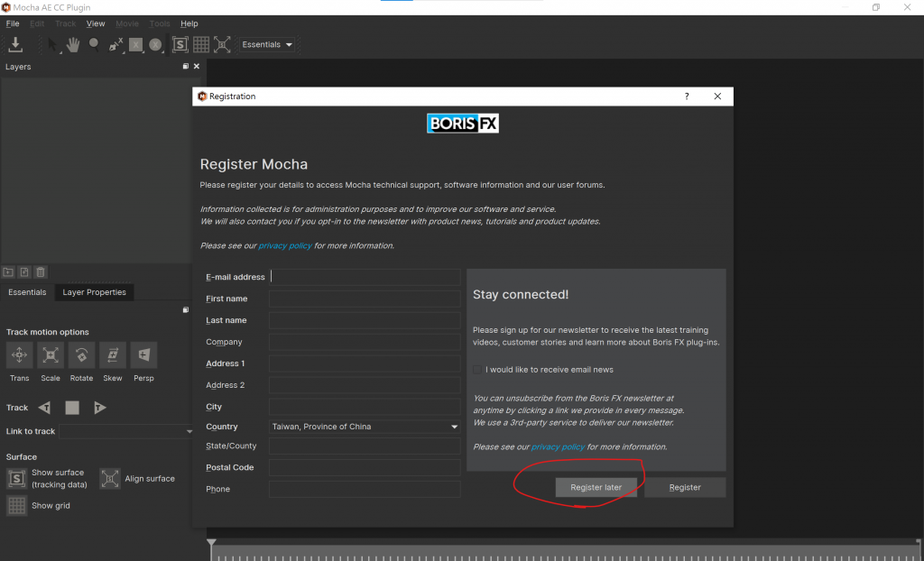Open privacy policy link in Stay connected
This screenshot has width=924, height=561.
[558, 446]
